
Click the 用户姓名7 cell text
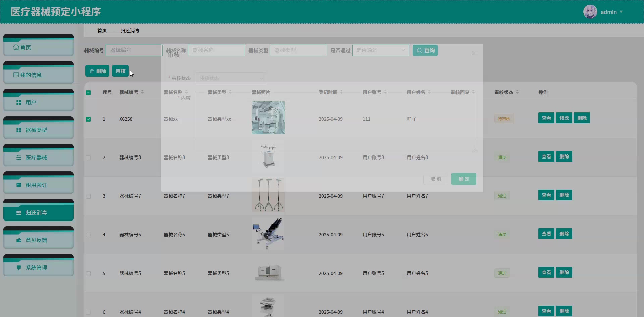(x=417, y=196)
